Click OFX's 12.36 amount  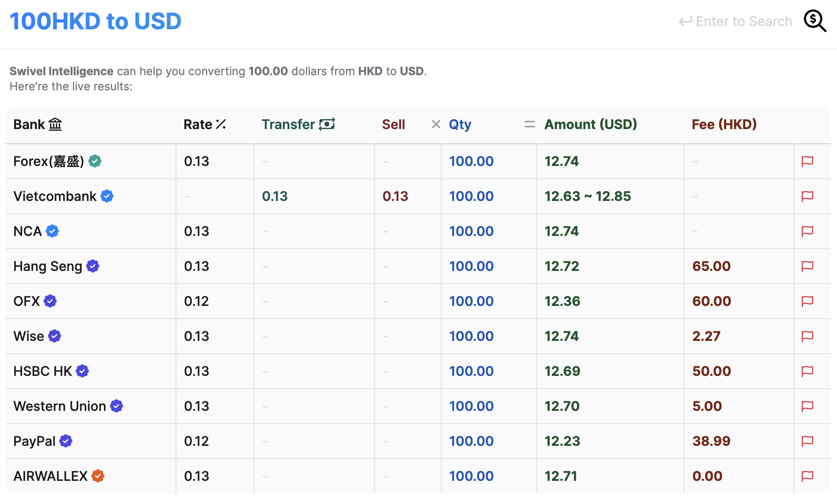click(x=562, y=301)
